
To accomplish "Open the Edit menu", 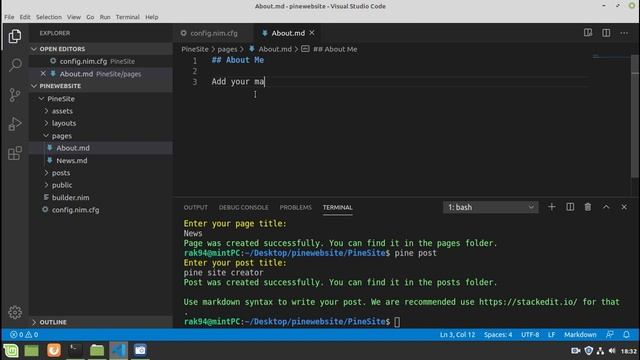I will pyautogui.click(x=25, y=17).
